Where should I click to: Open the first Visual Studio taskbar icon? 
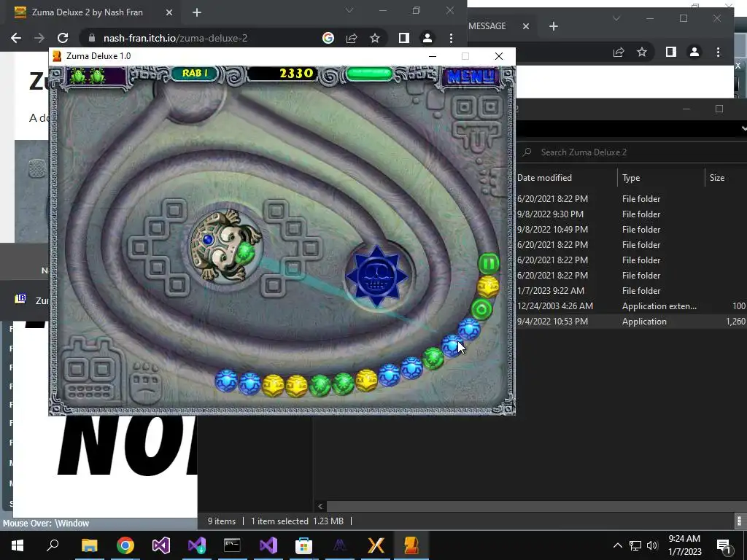161,545
